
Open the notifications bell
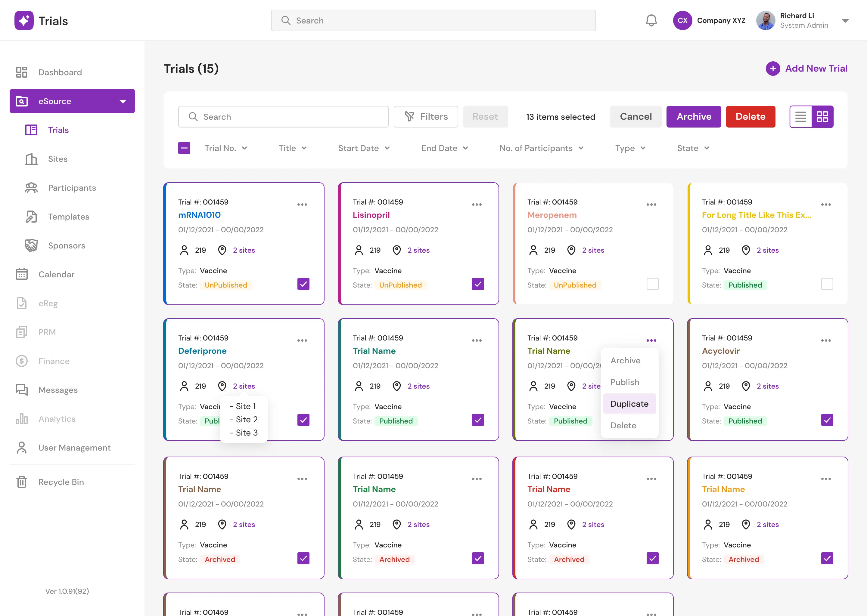click(651, 20)
